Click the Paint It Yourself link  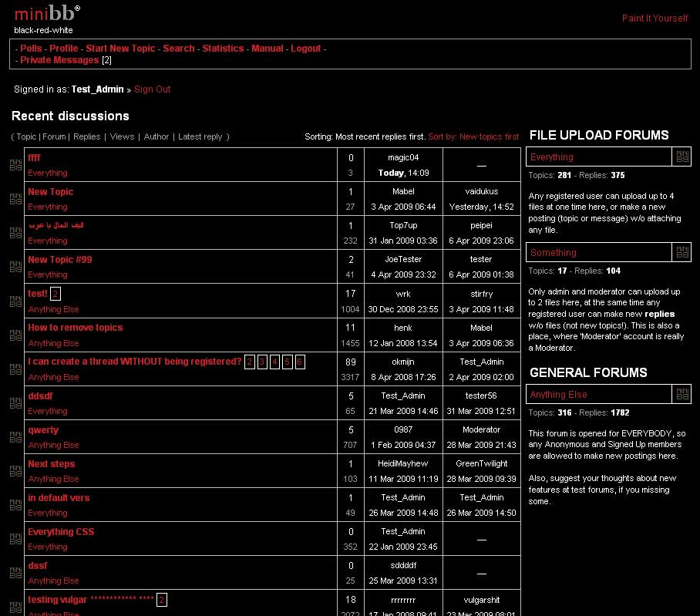point(655,19)
